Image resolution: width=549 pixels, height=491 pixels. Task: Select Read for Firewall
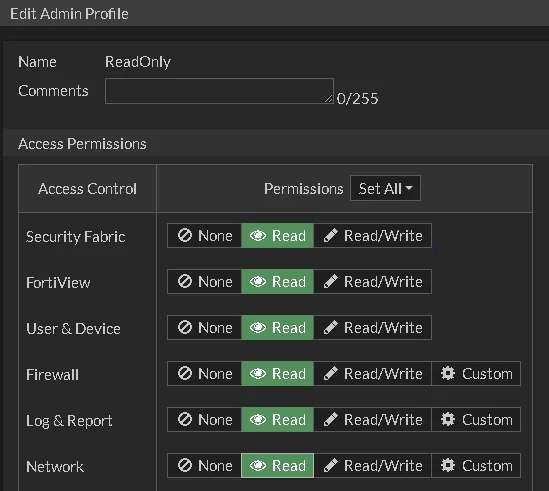pyautogui.click(x=278, y=374)
